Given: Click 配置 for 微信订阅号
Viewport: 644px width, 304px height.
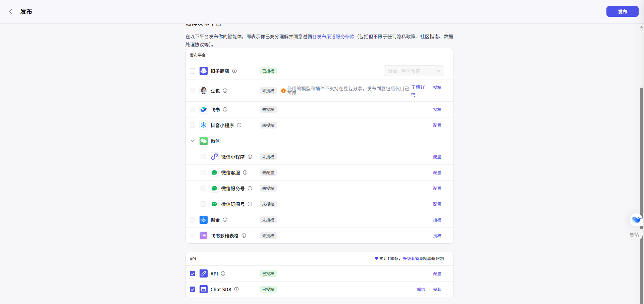Looking at the screenshot, I should click(437, 204).
